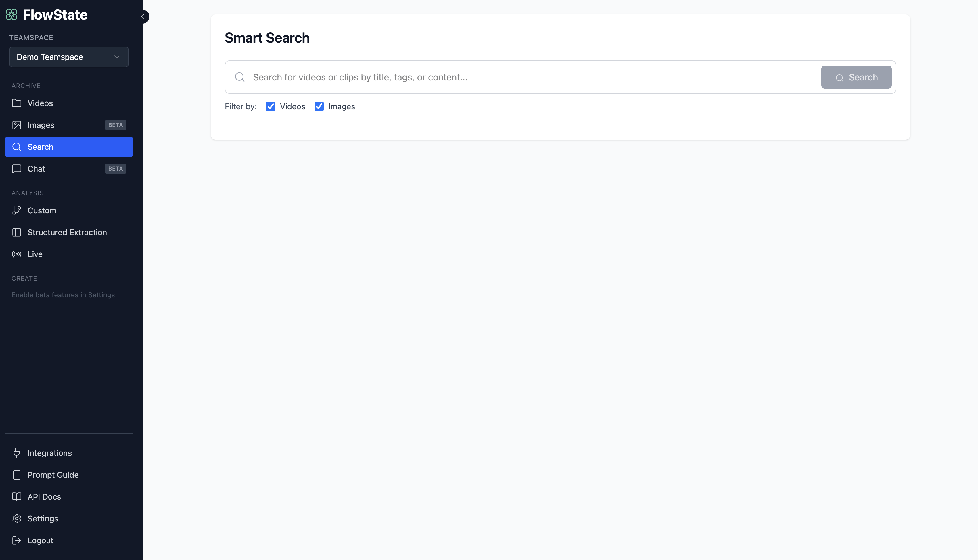The image size is (978, 560).
Task: Click the "ANALYSIS" section label
Action: coord(28,193)
